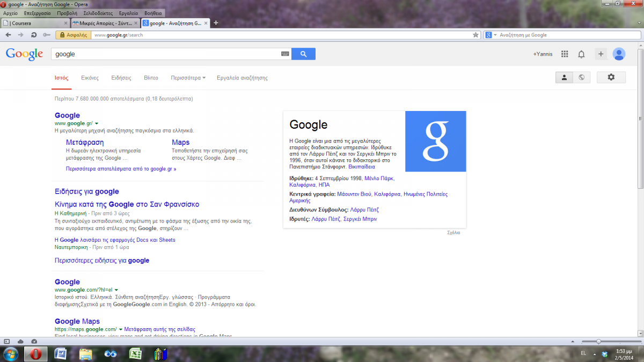644x362 pixels.
Task: Bookmark page with the star icon
Action: 475,35
